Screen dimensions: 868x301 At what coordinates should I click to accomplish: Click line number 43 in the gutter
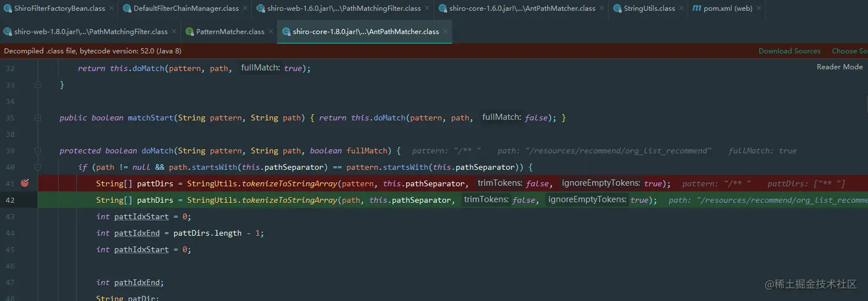click(9, 217)
